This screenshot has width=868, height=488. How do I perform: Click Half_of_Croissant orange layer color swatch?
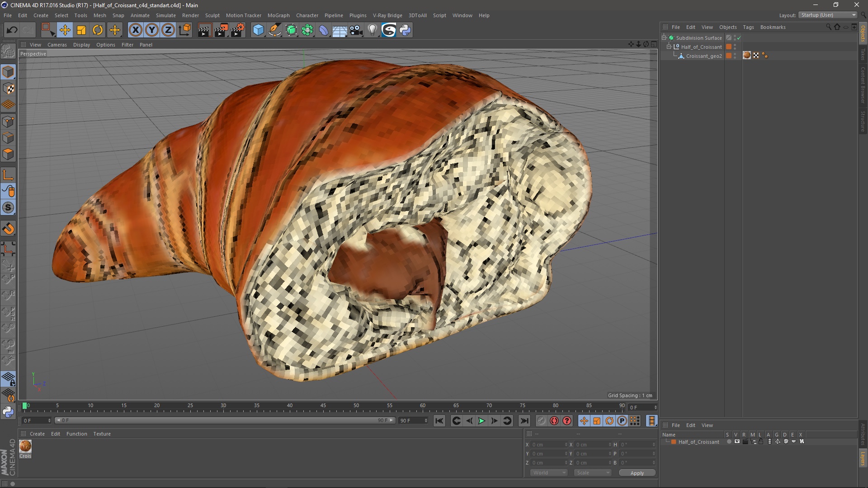click(x=729, y=47)
